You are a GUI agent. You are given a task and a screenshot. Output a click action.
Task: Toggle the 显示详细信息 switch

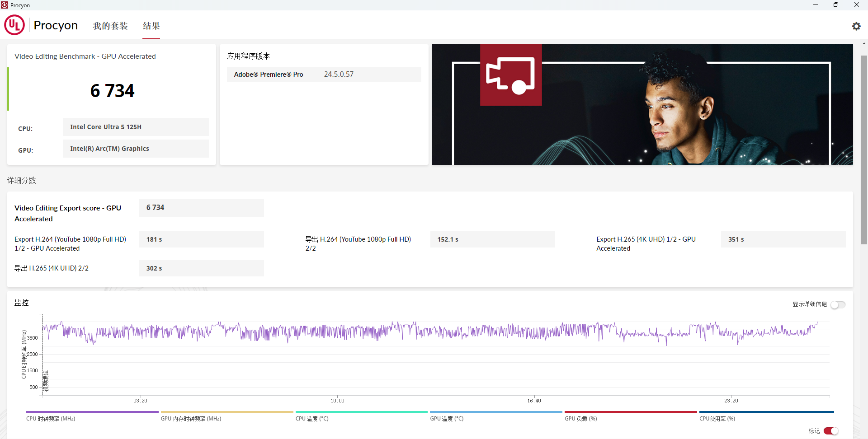tap(838, 305)
